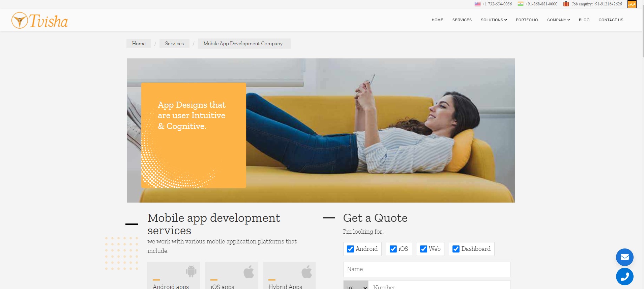Open the Services menu item
644x289 pixels.
click(x=462, y=20)
